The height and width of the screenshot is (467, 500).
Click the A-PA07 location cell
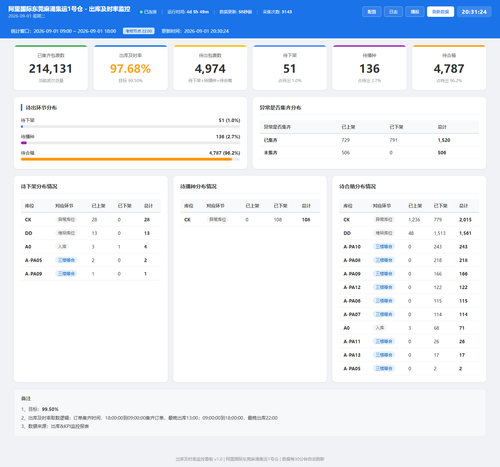pos(352,314)
